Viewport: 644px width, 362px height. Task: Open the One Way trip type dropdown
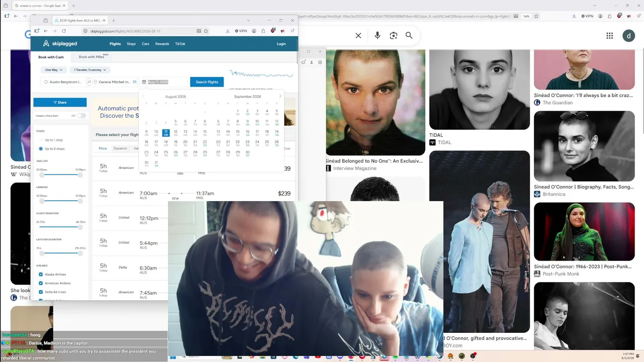click(x=53, y=70)
